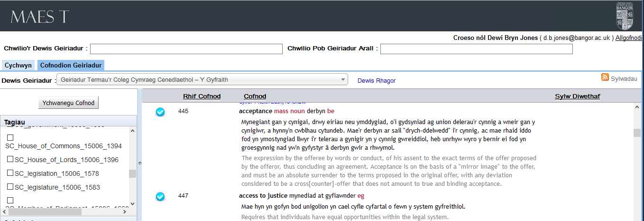Click the Tagiau list scroll-right arrow
Image resolution: width=644 pixels, height=221 pixels.
[x=124, y=212]
